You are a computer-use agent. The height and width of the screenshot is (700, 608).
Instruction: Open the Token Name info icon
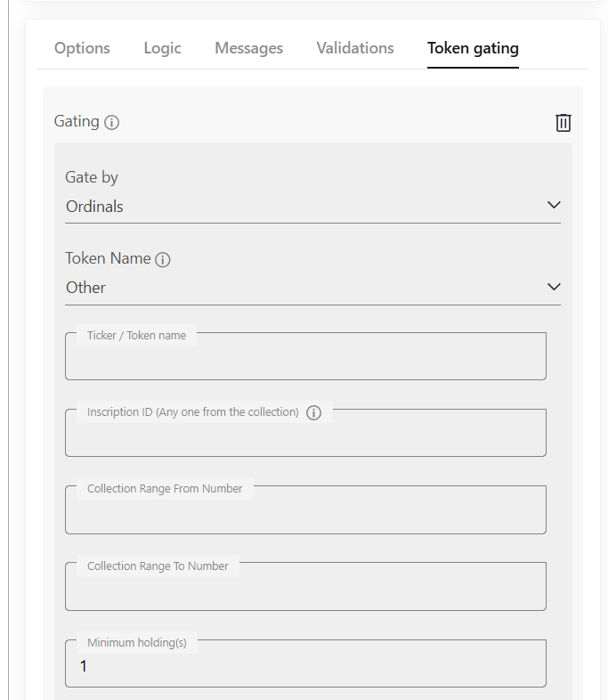point(162,259)
